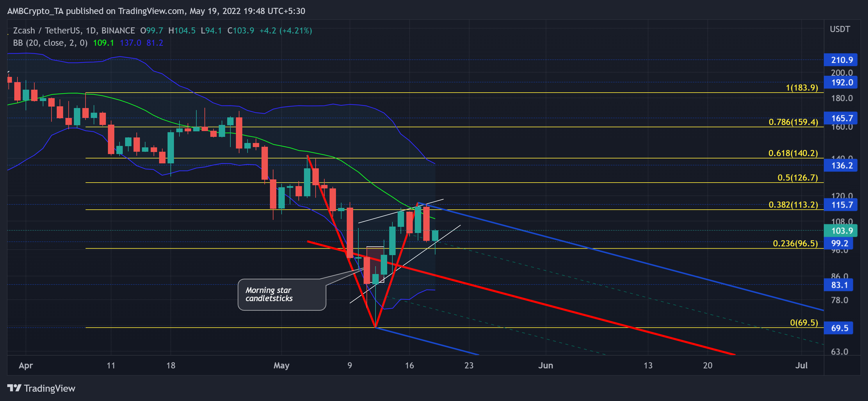Click the 210.9 price label
This screenshot has height=401, width=868.
[840, 60]
